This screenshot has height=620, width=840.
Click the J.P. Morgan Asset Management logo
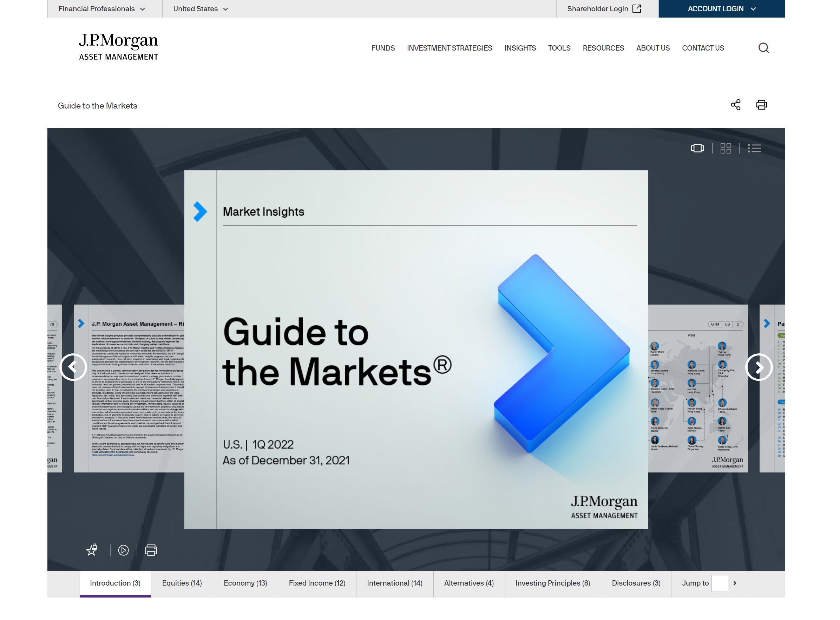(x=119, y=47)
